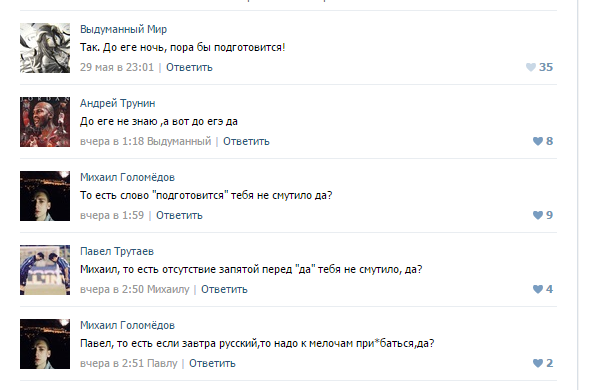
Task: Click Ответить under comment posted at 1:59
Action: [x=179, y=215]
